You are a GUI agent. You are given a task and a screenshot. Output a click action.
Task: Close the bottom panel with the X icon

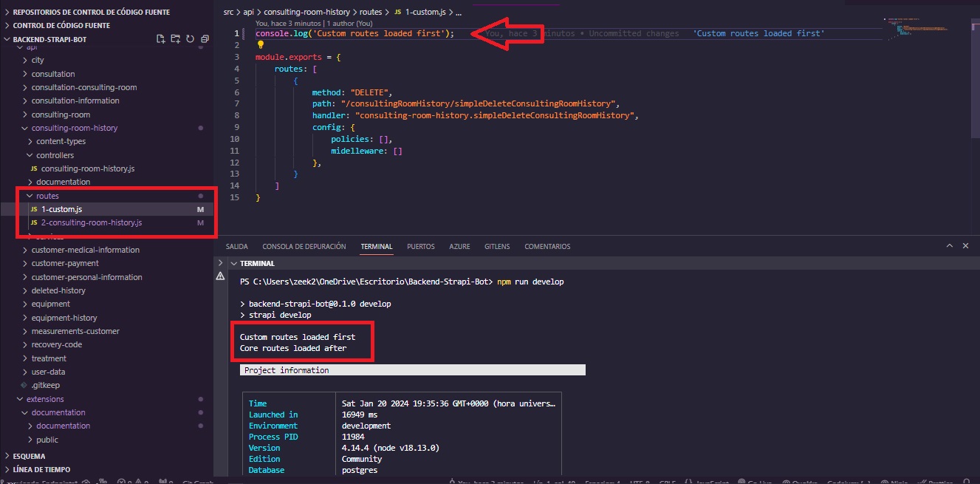(967, 246)
